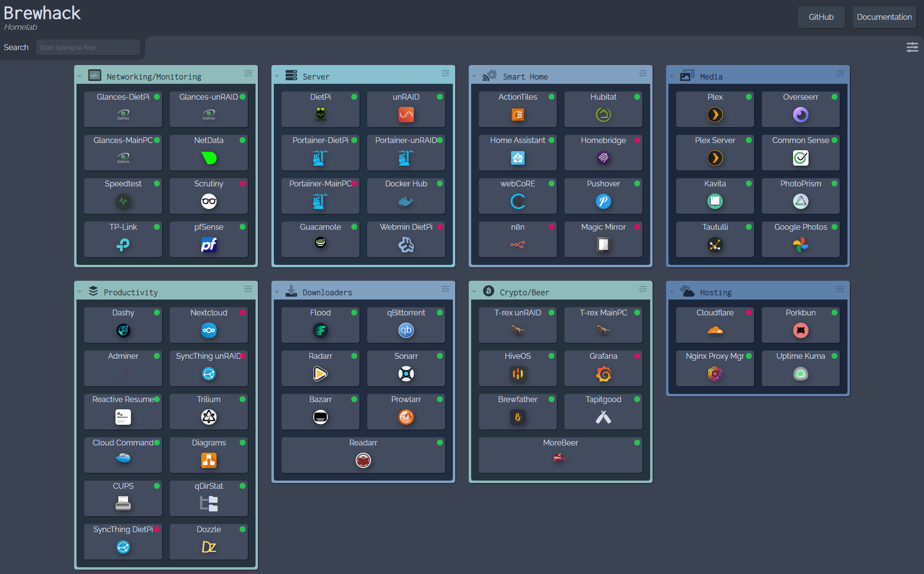
Task: Collapse the Hosting section arrow
Action: click(671, 292)
